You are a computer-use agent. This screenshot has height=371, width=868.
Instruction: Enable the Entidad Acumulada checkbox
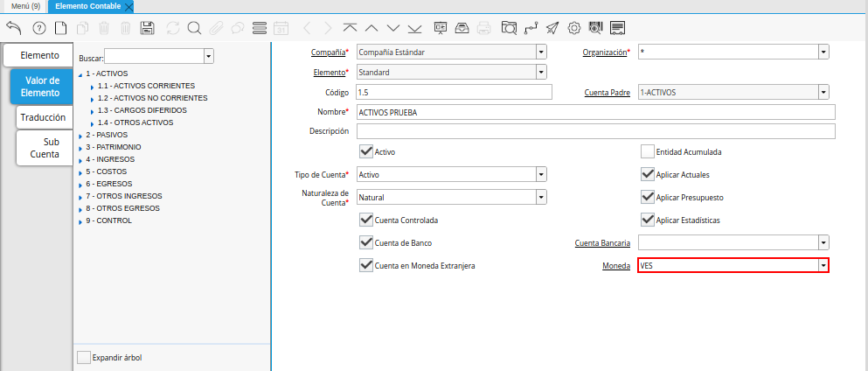(x=648, y=151)
